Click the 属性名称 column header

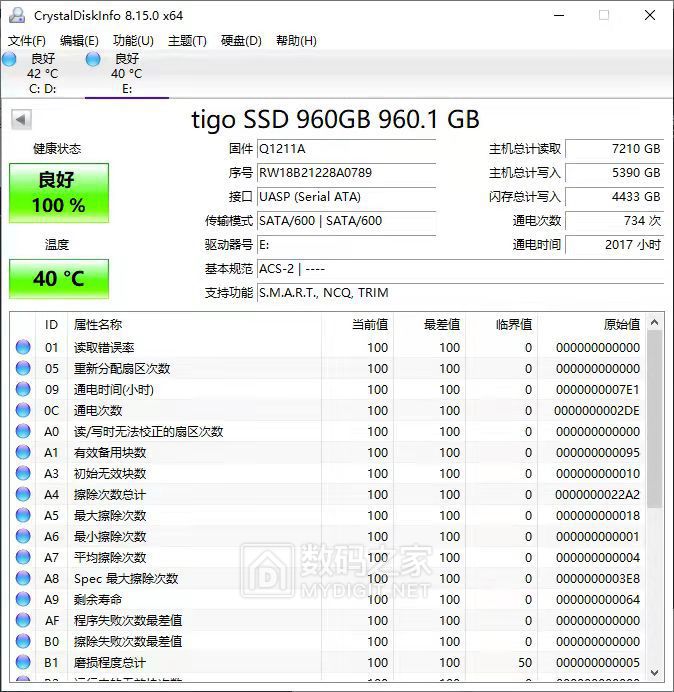98,324
